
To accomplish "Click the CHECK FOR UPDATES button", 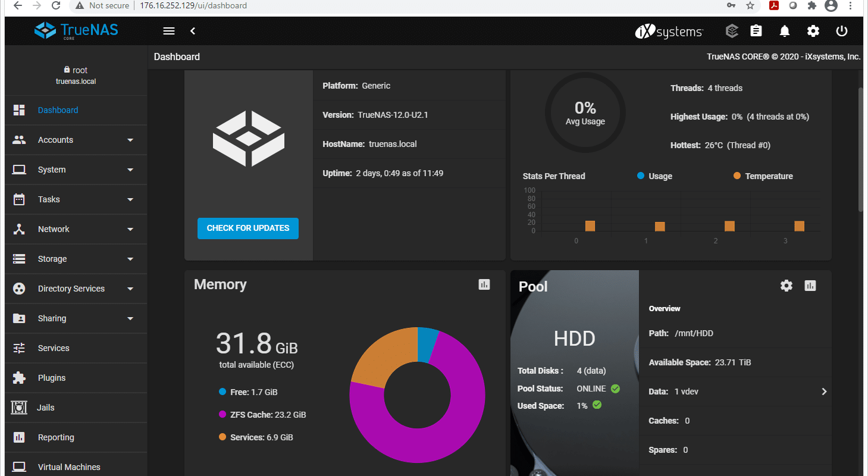I will [x=248, y=228].
